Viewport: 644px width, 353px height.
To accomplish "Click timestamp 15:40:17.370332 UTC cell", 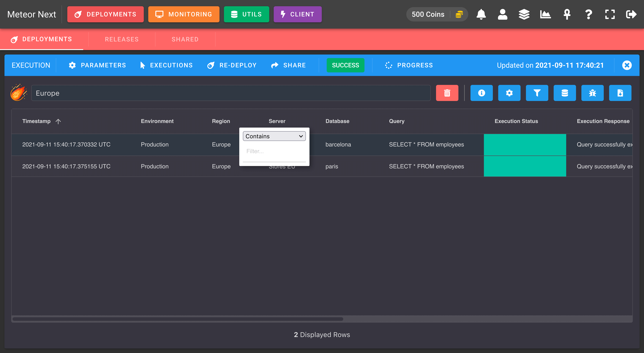I will (66, 144).
